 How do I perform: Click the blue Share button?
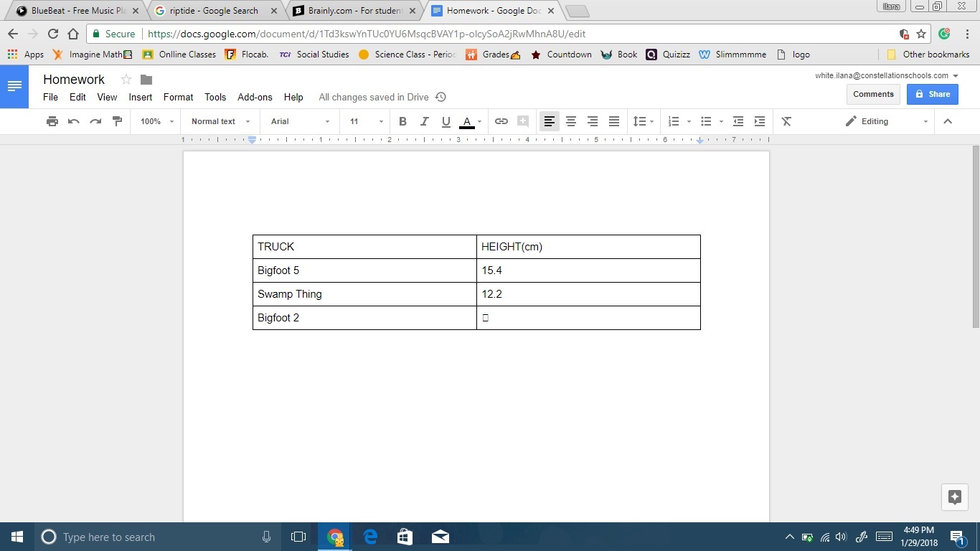coord(933,94)
